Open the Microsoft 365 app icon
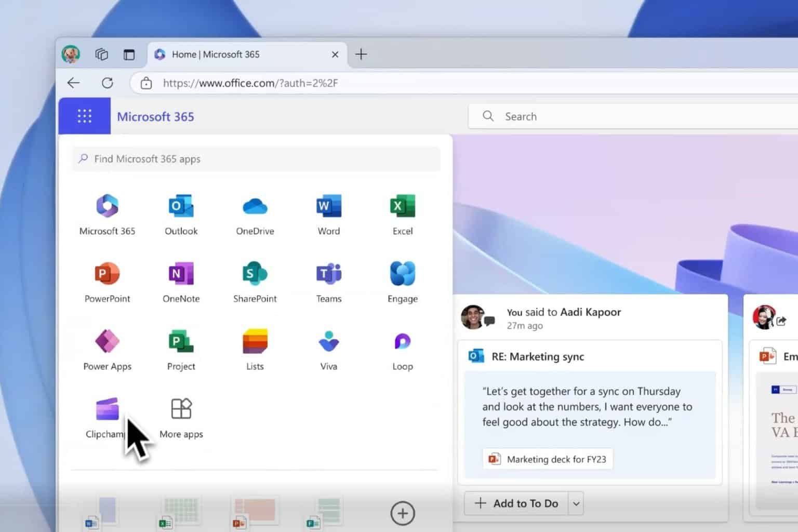 pyautogui.click(x=107, y=206)
